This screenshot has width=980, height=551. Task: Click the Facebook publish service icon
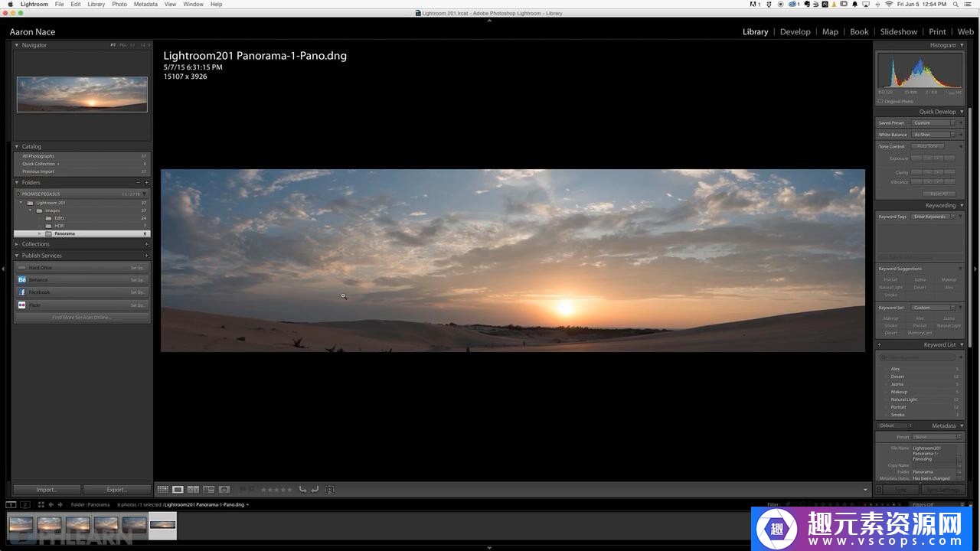22,292
